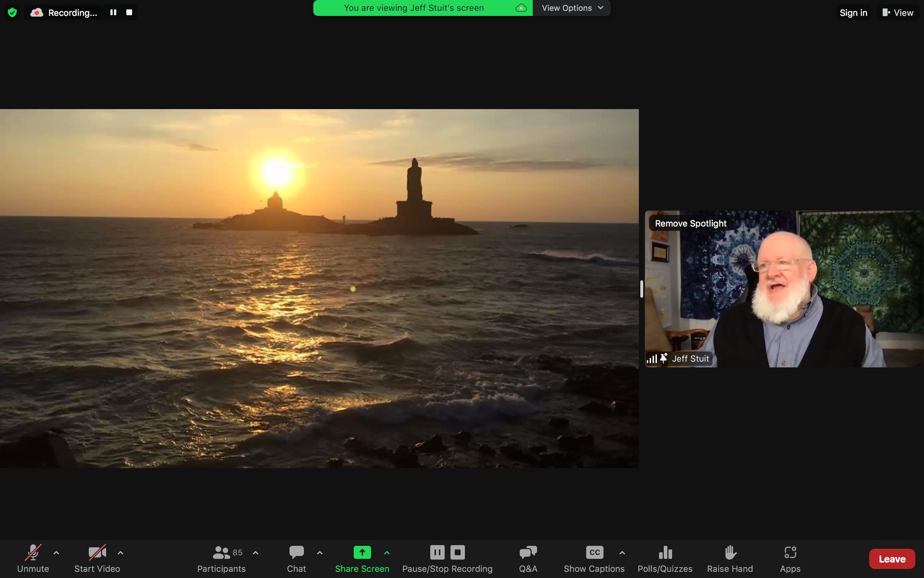Image resolution: width=924 pixels, height=578 pixels.
Task: Start video with the camera toggle
Action: pos(97,559)
